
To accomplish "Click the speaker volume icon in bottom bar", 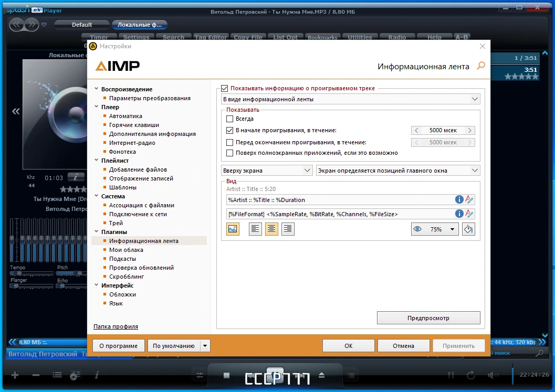I will click(493, 375).
